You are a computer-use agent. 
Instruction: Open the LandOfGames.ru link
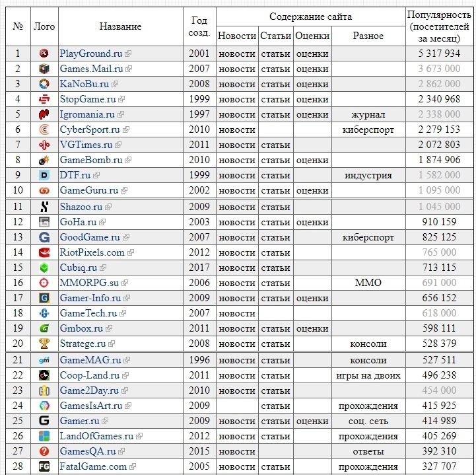[x=96, y=436]
